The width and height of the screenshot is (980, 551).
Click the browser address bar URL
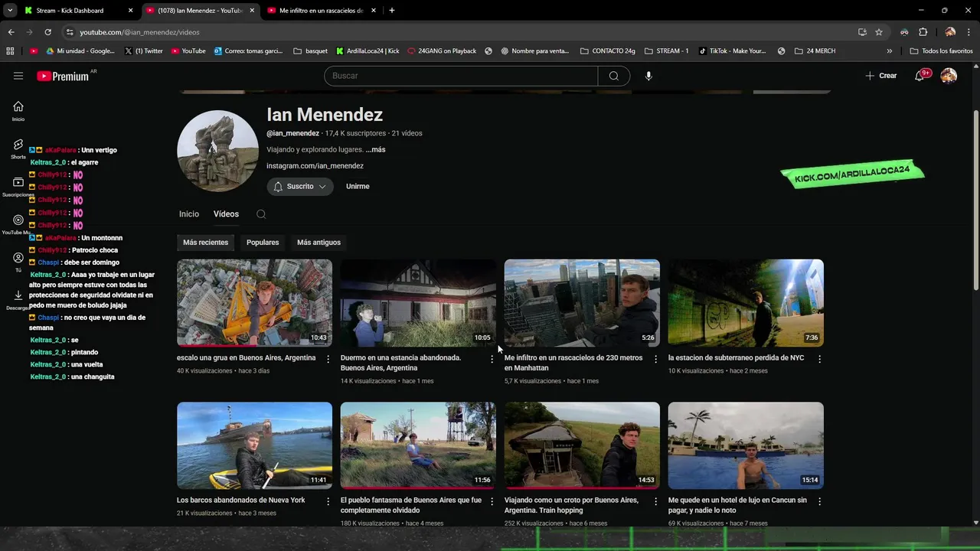pyautogui.click(x=139, y=32)
